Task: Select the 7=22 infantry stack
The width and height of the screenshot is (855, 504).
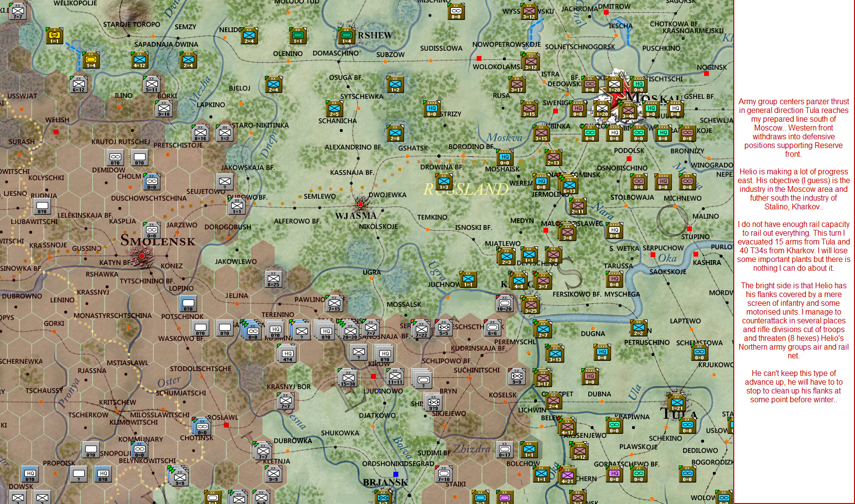Action: 421,330
